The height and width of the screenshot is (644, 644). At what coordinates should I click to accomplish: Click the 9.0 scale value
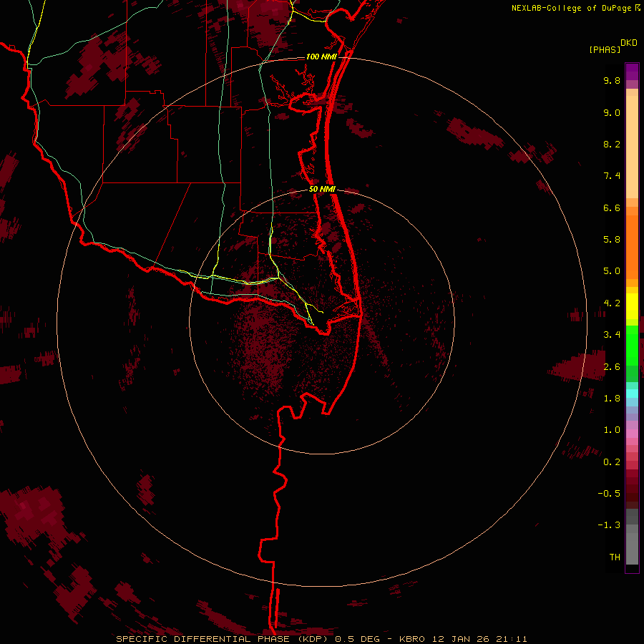(612, 112)
